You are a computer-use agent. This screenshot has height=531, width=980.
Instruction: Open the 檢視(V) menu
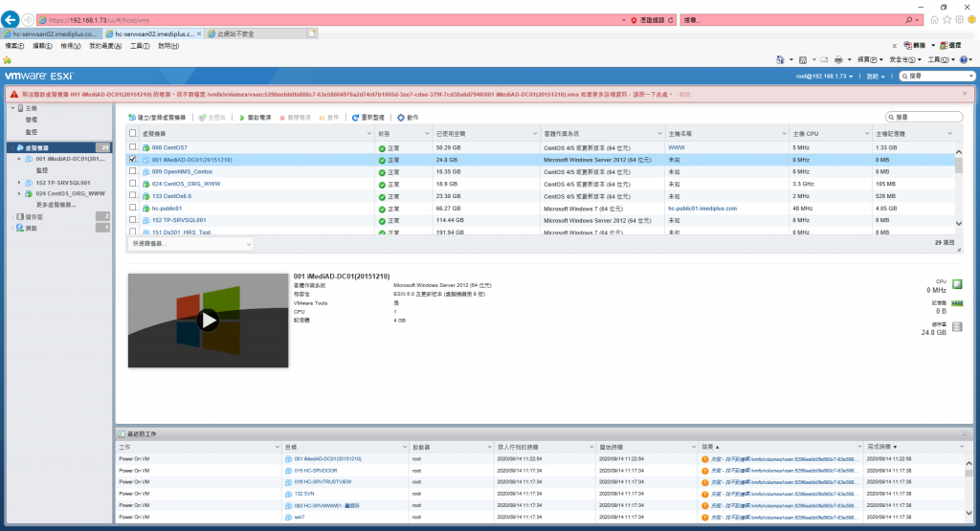click(x=71, y=46)
